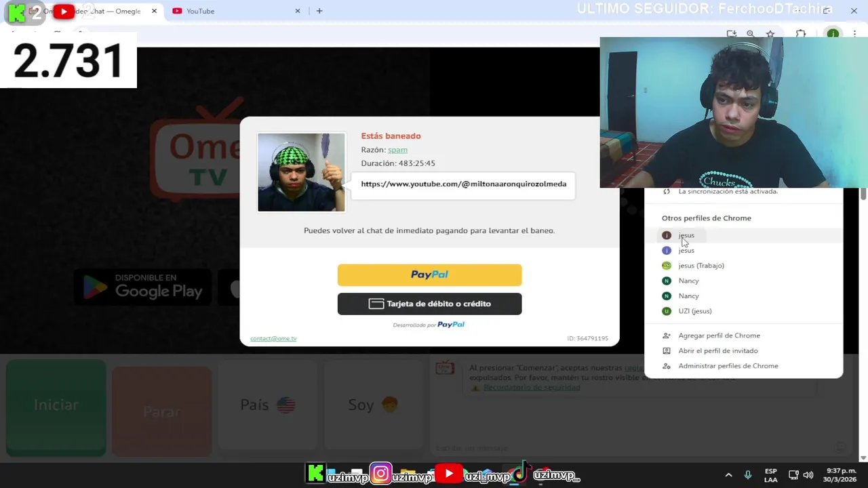Image resolution: width=868 pixels, height=488 pixels.
Task: Click the red Parar button
Action: 161,411
